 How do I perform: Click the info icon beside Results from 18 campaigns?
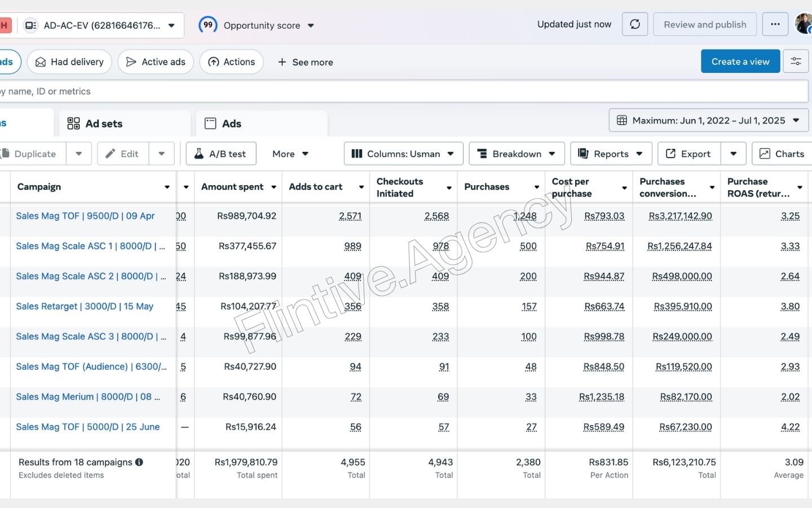(x=139, y=462)
